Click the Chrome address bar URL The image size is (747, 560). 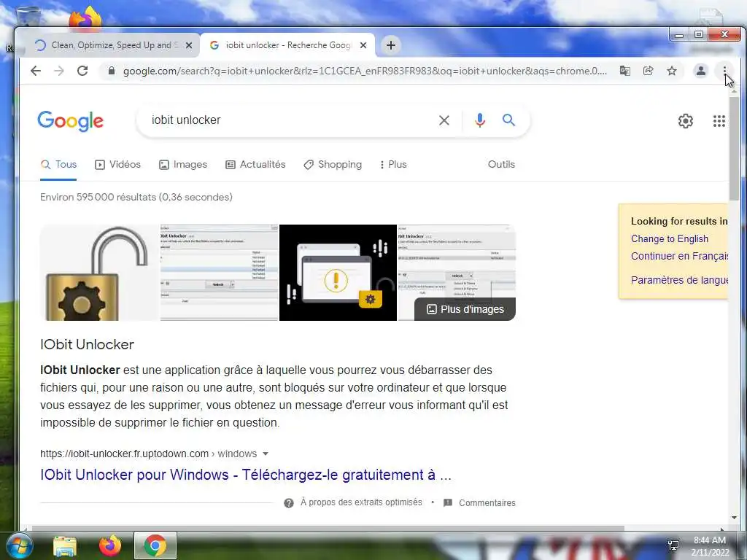(365, 71)
